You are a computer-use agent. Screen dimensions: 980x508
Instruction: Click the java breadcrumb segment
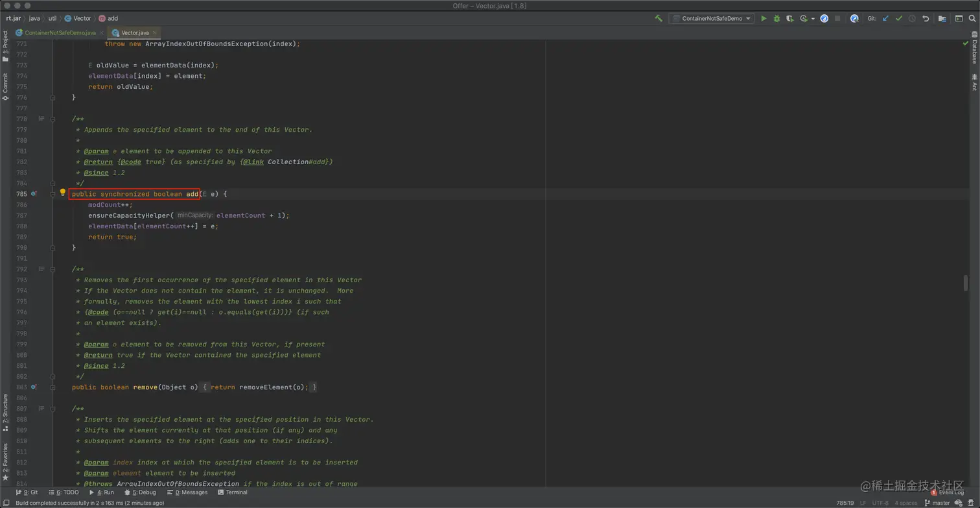click(34, 18)
